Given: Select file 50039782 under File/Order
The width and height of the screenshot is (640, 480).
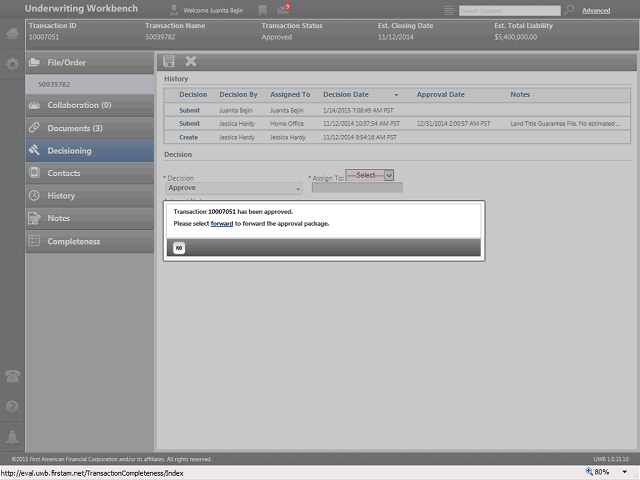Looking at the screenshot, I should pyautogui.click(x=90, y=84).
